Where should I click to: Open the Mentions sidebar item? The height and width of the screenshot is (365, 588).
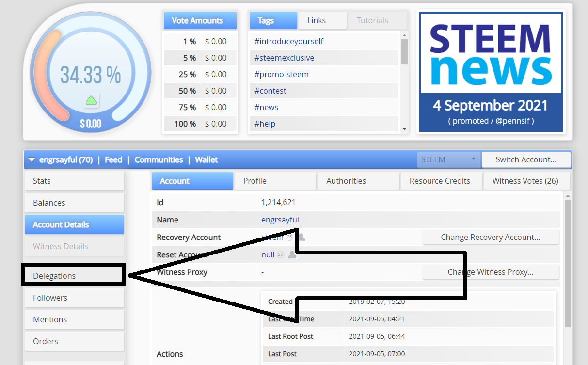[75, 319]
